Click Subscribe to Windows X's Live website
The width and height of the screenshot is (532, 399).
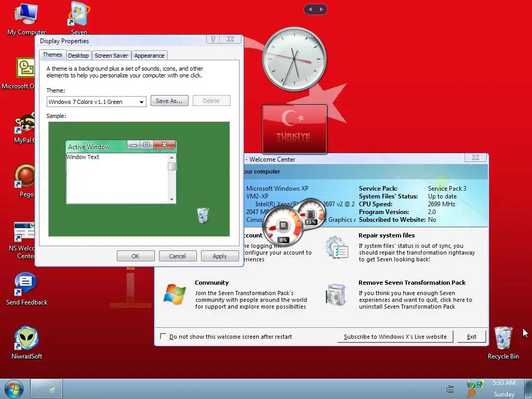pyautogui.click(x=395, y=337)
